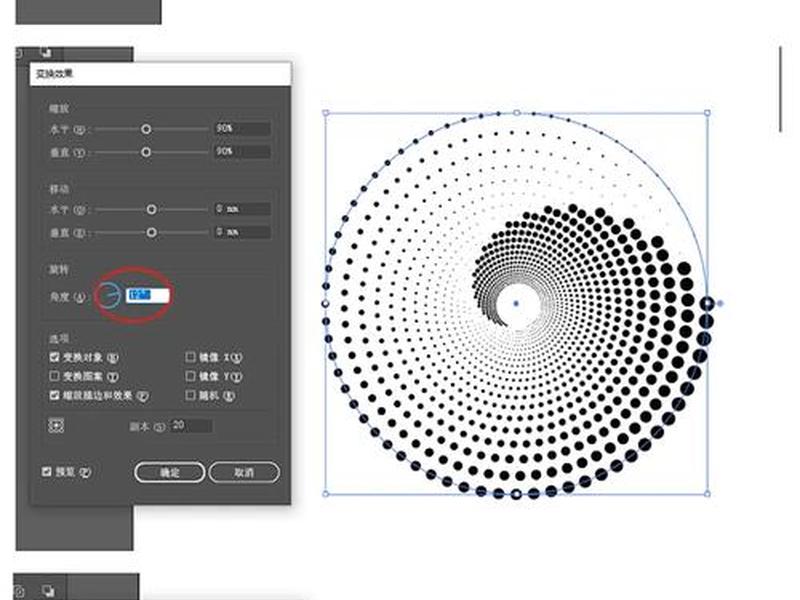This screenshot has width=800, height=600.
Task: Confirm with the 确定 button
Action: click(170, 472)
